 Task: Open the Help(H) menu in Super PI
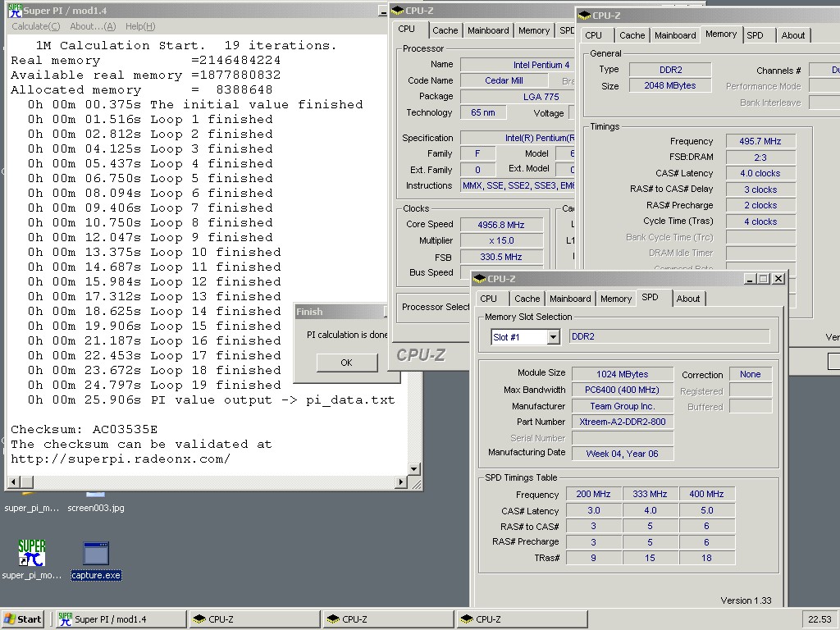pos(140,26)
